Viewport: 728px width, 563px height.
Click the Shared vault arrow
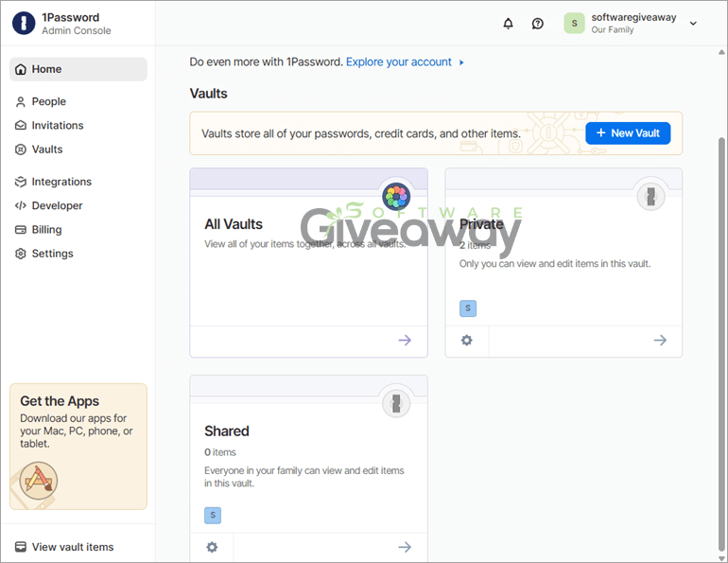tap(405, 547)
